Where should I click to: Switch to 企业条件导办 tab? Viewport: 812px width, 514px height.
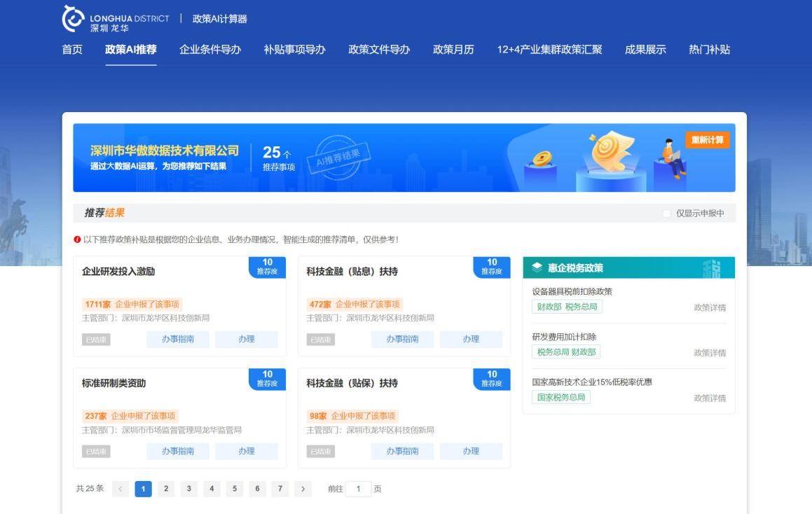click(x=210, y=50)
